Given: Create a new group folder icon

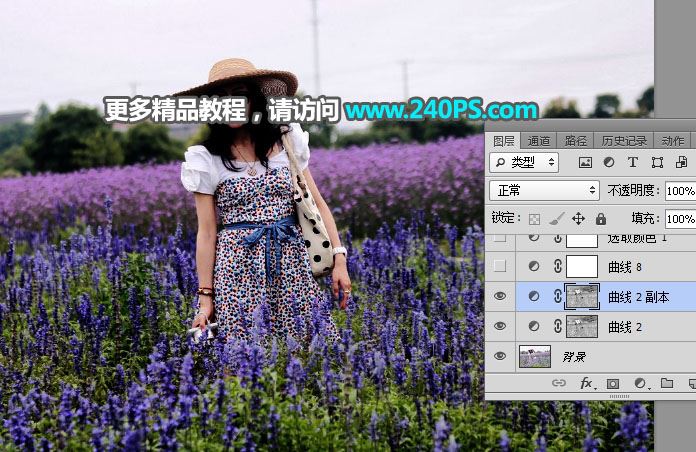Looking at the screenshot, I should click(x=667, y=383).
